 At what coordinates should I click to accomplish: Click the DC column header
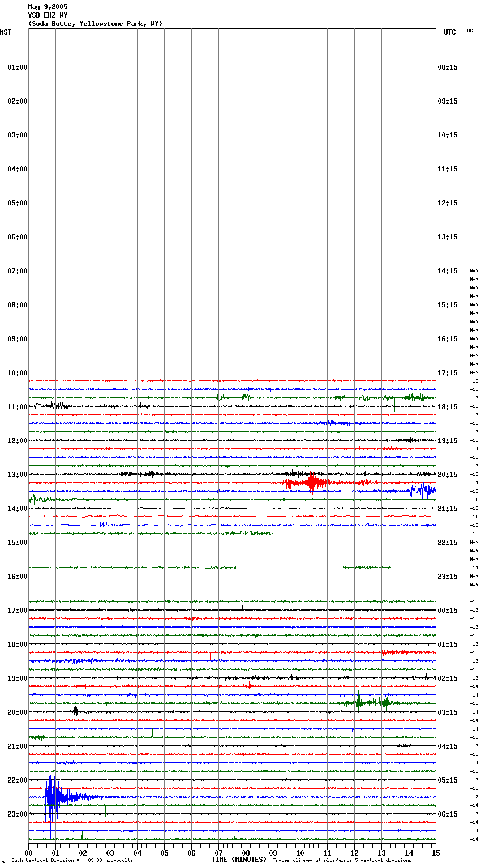pos(470,31)
